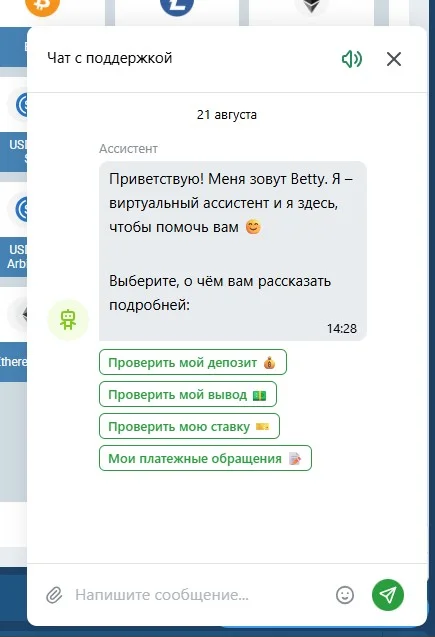
Task: Open the emoji picker smiley icon
Action: [x=345, y=595]
